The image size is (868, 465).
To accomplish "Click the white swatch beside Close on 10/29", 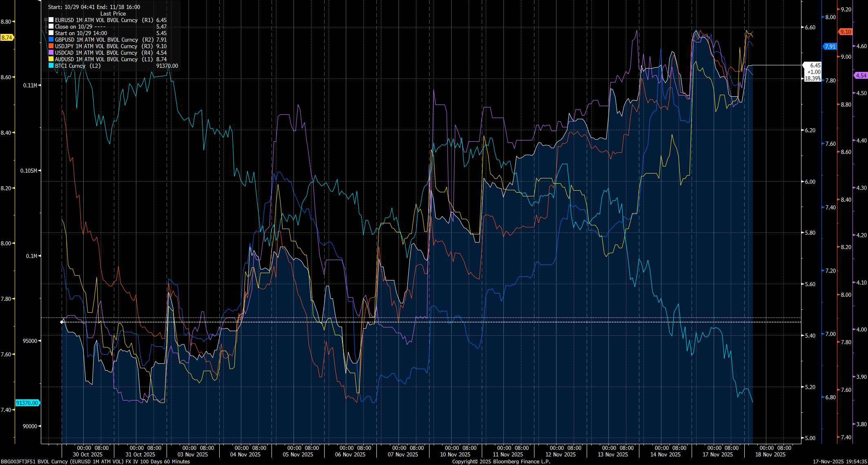I will [x=51, y=26].
